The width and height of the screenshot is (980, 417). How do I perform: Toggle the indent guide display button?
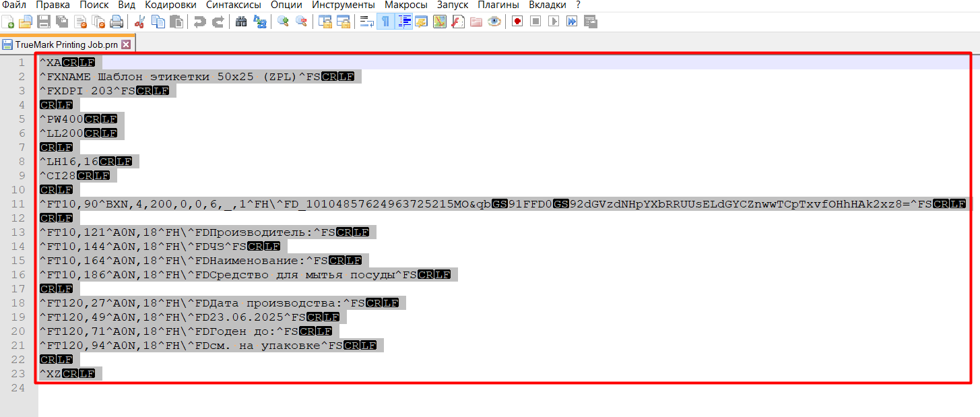[x=404, y=22]
